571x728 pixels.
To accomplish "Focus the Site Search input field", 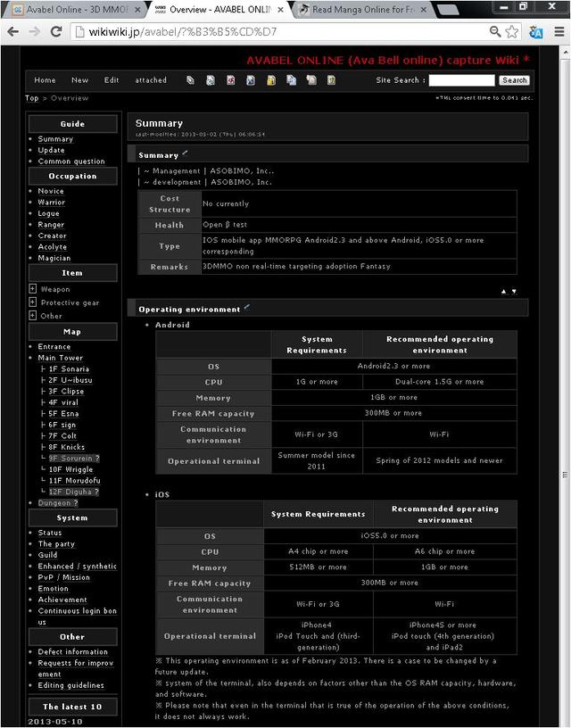I will pos(462,80).
